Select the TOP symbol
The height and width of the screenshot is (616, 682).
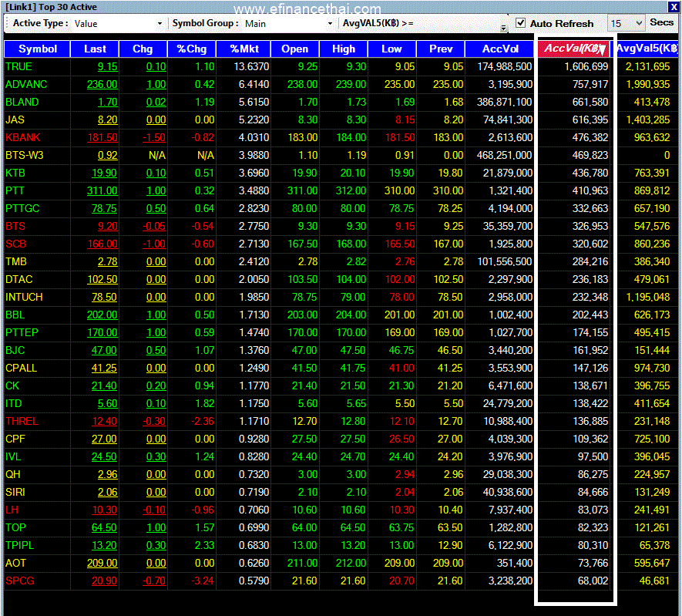[15, 527]
